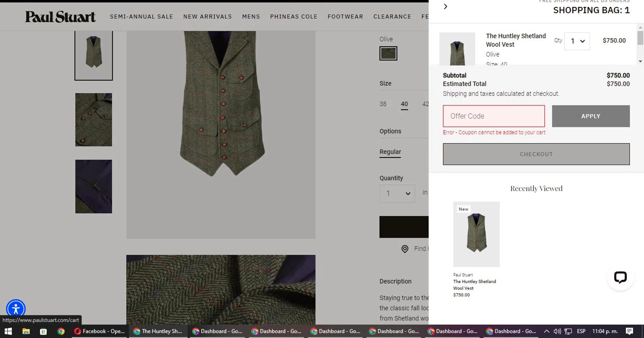Show hidden system tray icons
This screenshot has height=338, width=644.
coord(547,331)
